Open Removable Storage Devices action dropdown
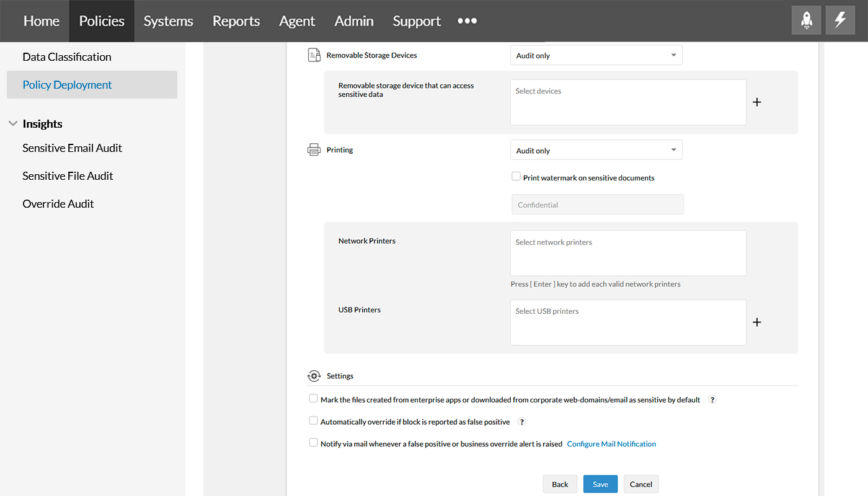Viewport: 868px width, 496px height. tap(596, 55)
